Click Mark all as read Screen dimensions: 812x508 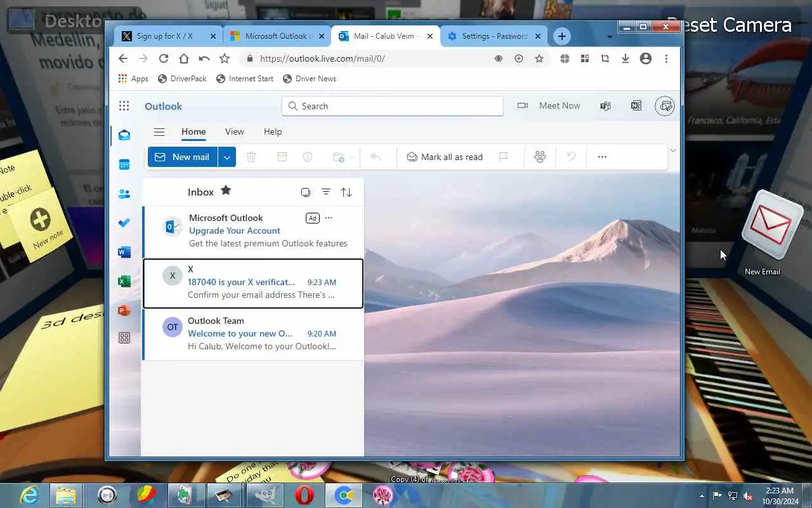[445, 157]
